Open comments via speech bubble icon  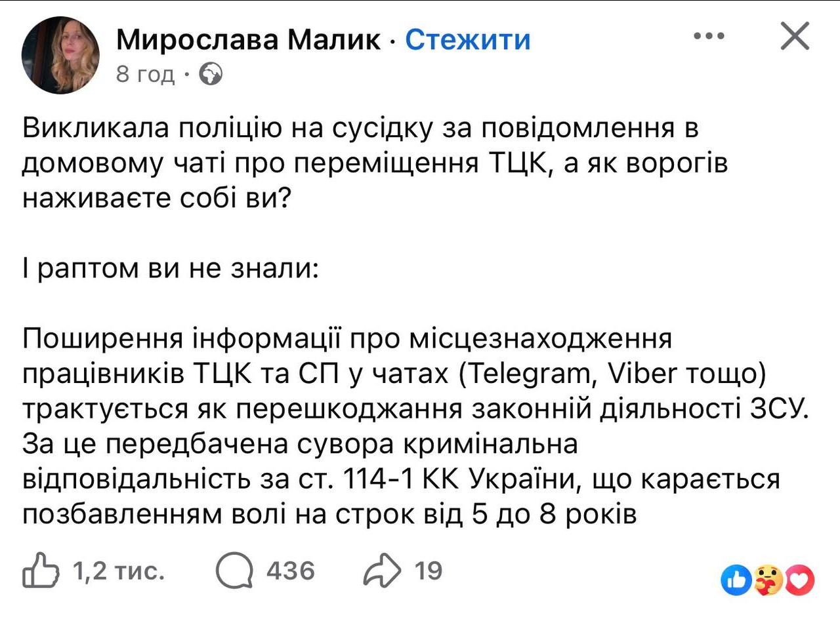(234, 571)
